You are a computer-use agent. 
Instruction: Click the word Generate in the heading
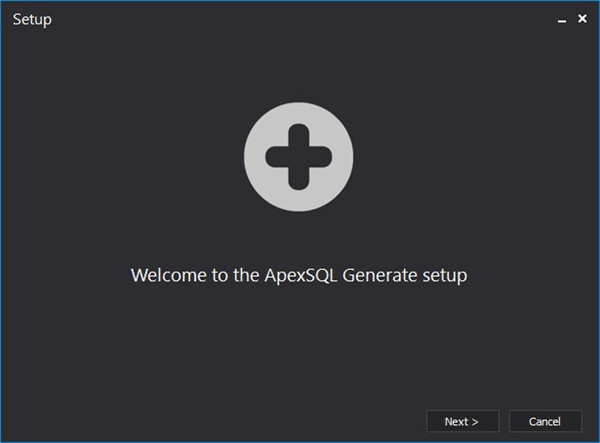381,274
